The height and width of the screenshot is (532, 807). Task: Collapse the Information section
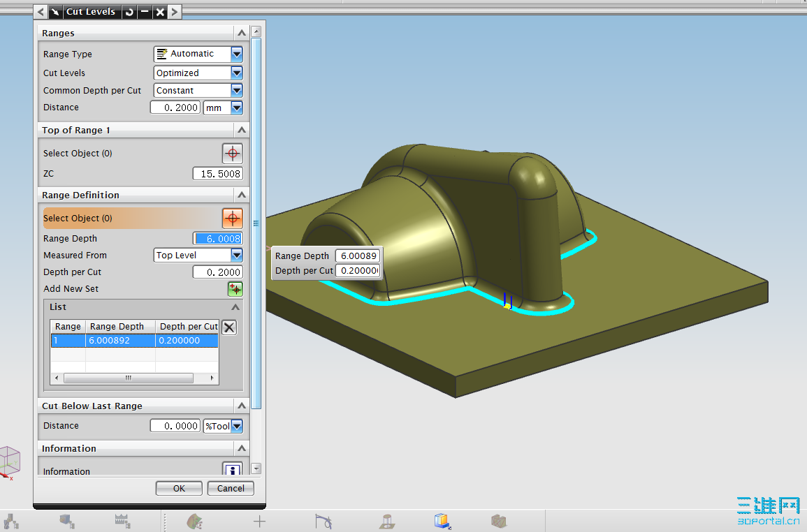click(x=241, y=449)
